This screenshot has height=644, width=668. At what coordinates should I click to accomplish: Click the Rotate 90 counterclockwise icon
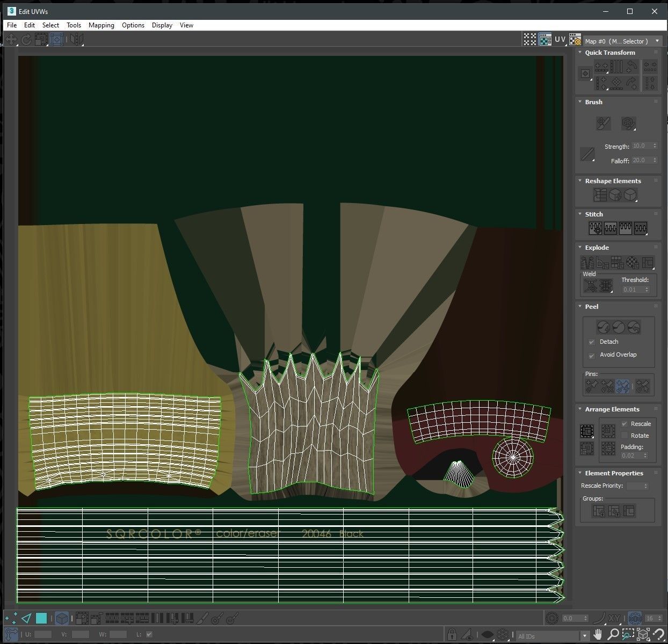click(632, 67)
